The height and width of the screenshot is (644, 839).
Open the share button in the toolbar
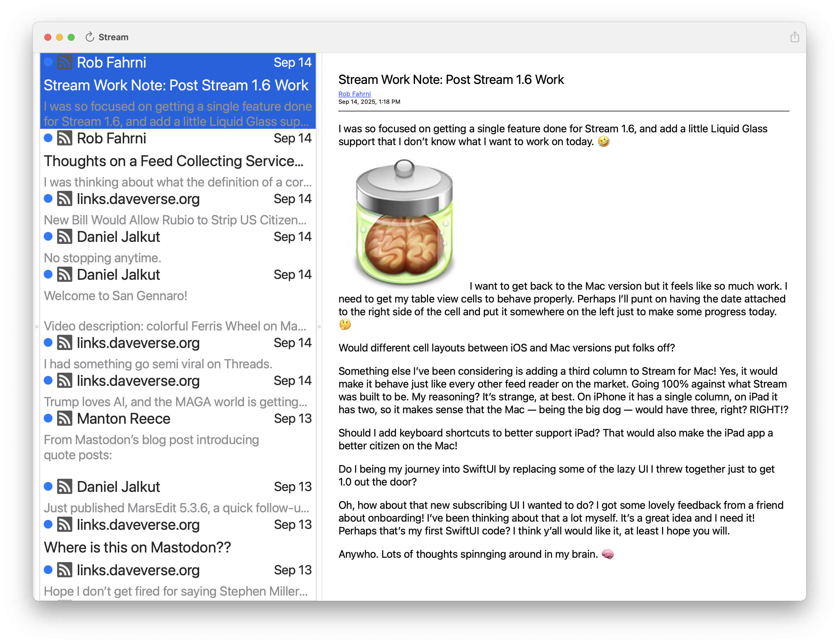pyautogui.click(x=794, y=37)
